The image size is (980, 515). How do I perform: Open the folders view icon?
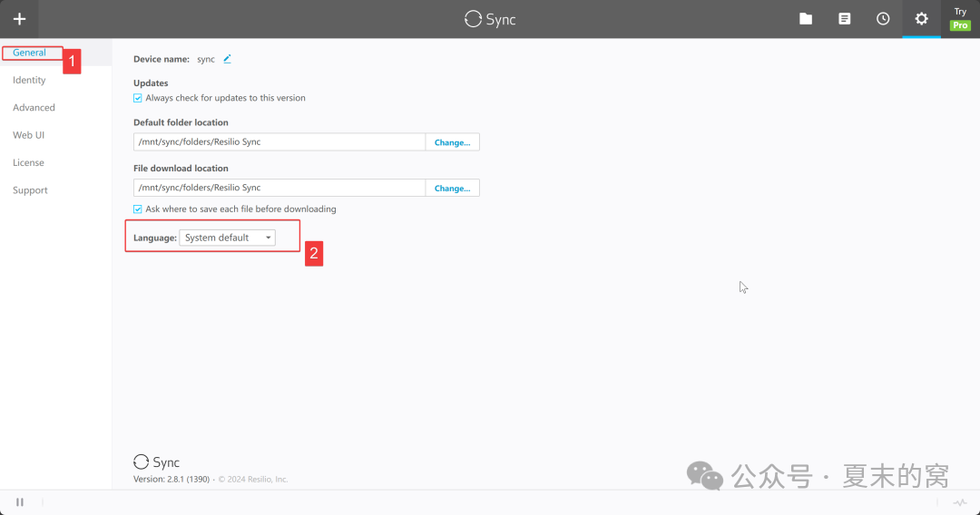[x=806, y=19]
